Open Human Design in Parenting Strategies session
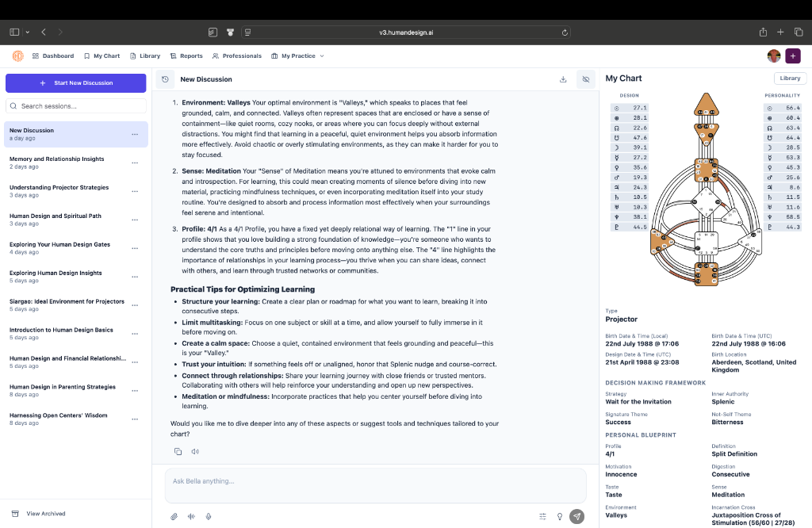 (75, 390)
